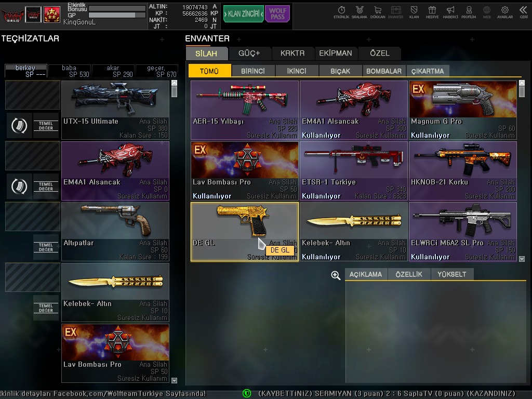Open the AYARLAR gear icon
This screenshot has width=532, height=399.
[505, 12]
